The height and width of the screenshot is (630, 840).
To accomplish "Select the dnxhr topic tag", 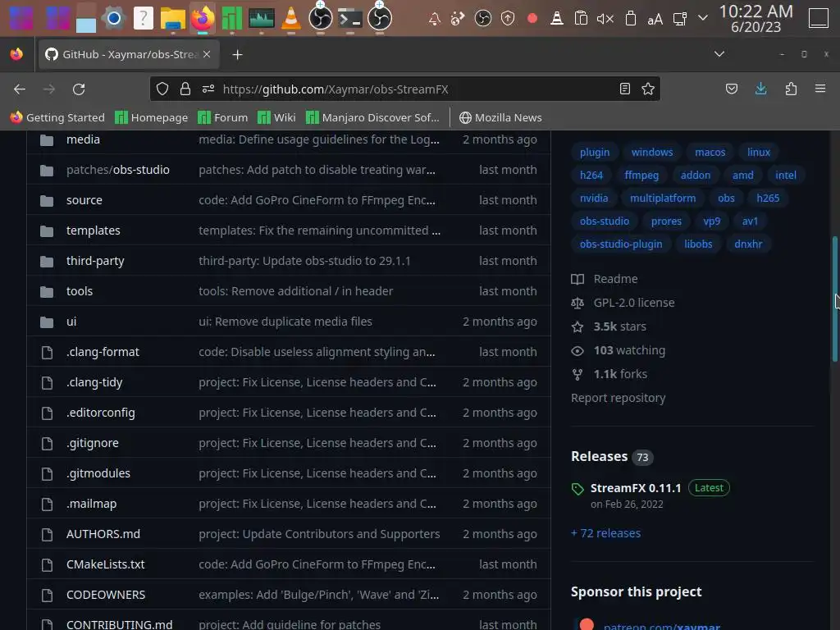I will click(748, 244).
